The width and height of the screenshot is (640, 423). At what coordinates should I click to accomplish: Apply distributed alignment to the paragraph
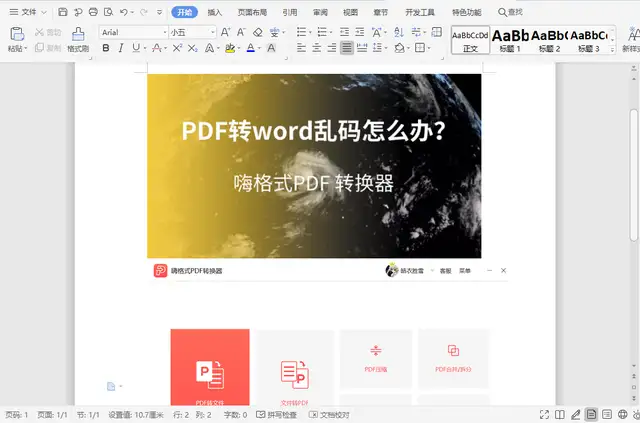pyautogui.click(x=362, y=48)
